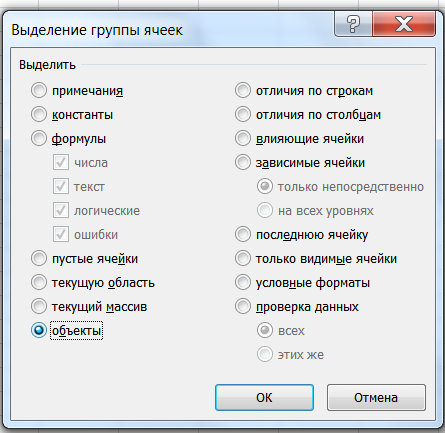445x433 pixels.
Task: Select the объекты radio button
Action: click(39, 331)
